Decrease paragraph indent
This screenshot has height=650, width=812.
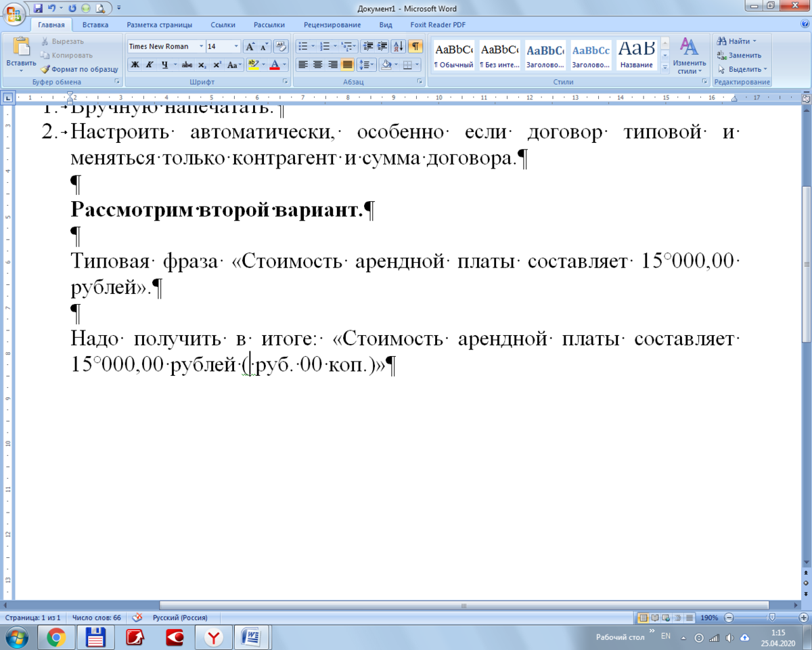368,47
